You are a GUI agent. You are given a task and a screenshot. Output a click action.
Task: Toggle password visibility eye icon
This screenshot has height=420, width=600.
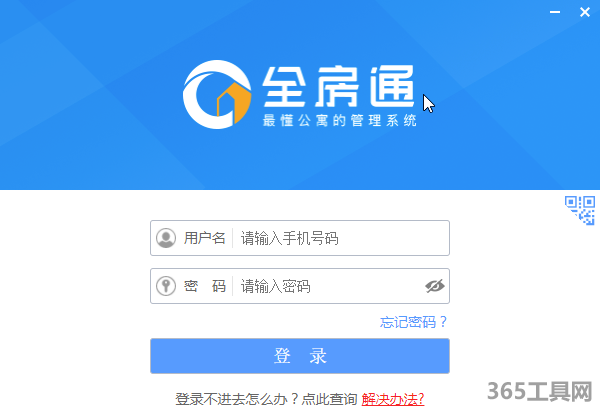[434, 286]
